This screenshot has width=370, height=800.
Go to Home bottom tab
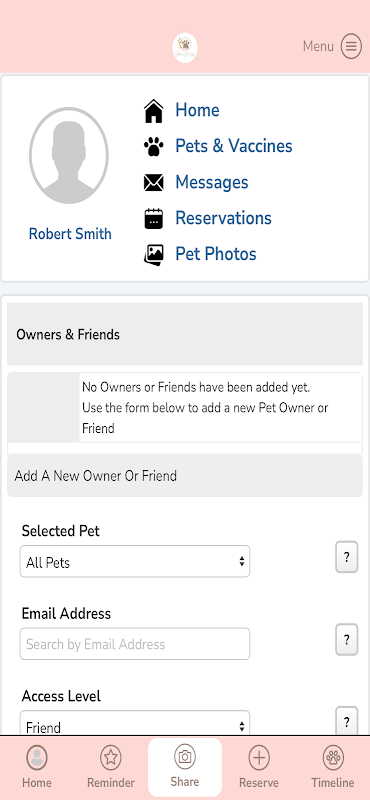pos(37,767)
